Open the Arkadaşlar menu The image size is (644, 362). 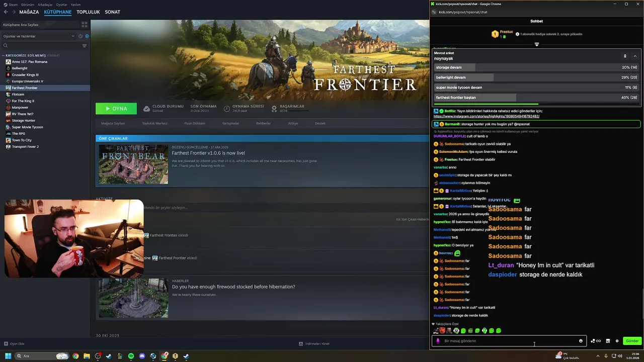coord(45,5)
